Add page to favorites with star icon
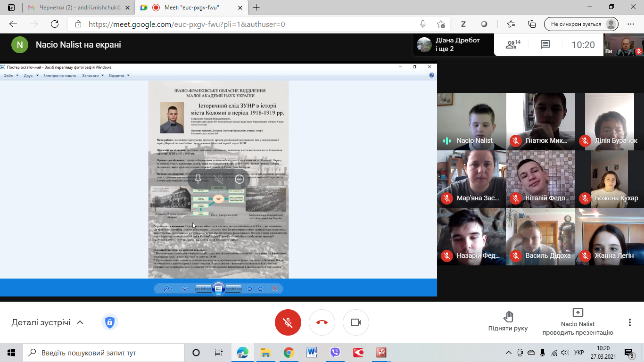 click(441, 24)
